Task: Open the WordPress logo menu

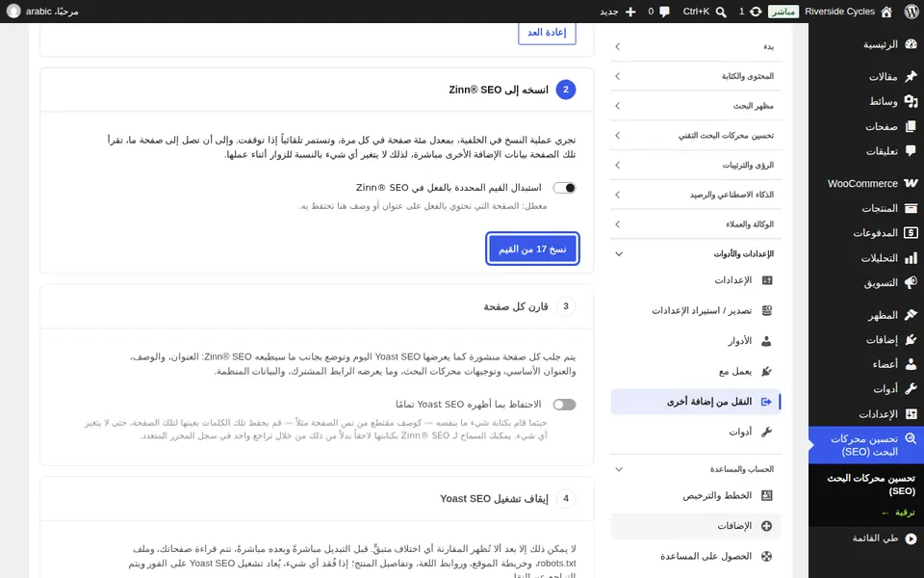Action: click(911, 12)
